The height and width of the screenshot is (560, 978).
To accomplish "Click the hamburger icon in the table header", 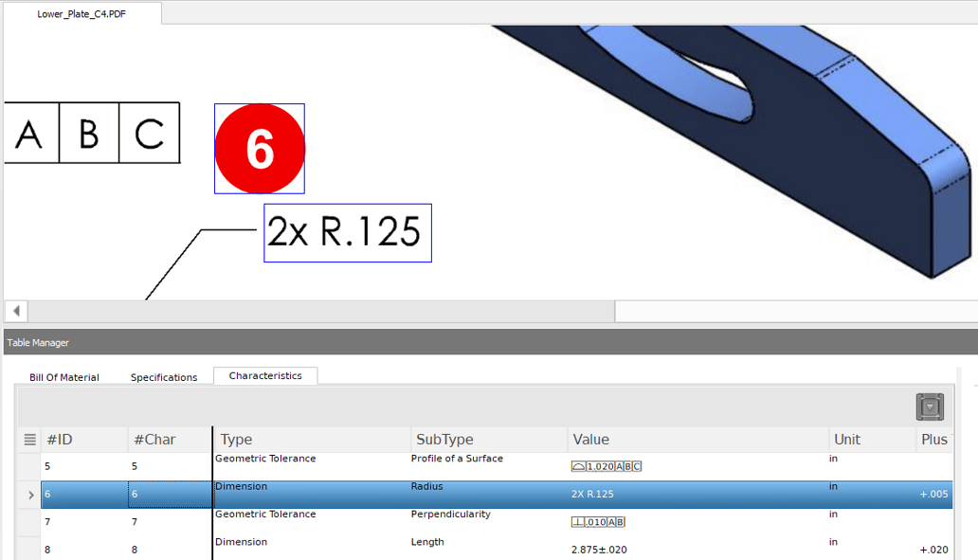I will [x=29, y=439].
